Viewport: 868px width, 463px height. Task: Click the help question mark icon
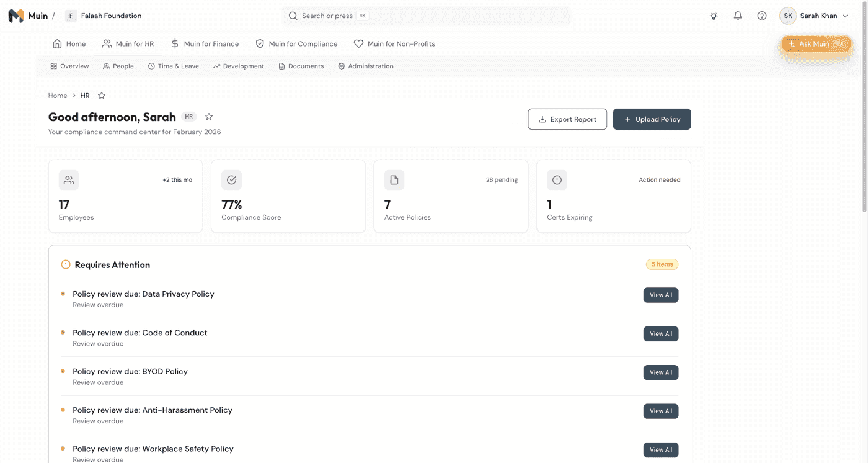pos(762,16)
